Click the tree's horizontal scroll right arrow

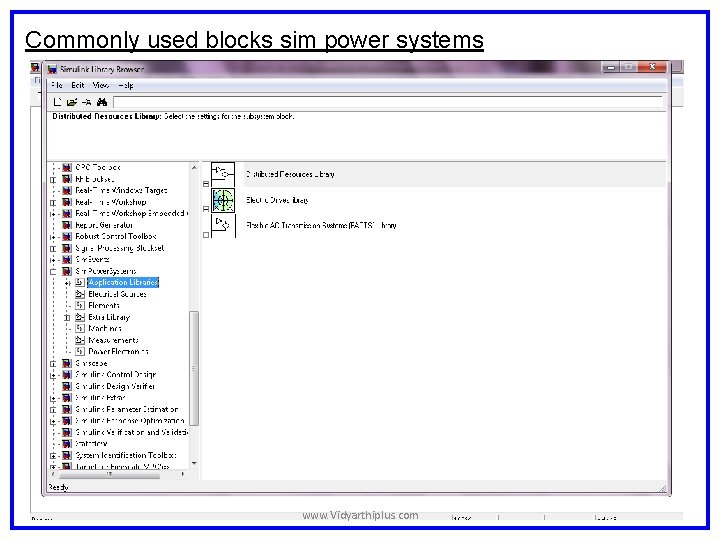[183, 474]
